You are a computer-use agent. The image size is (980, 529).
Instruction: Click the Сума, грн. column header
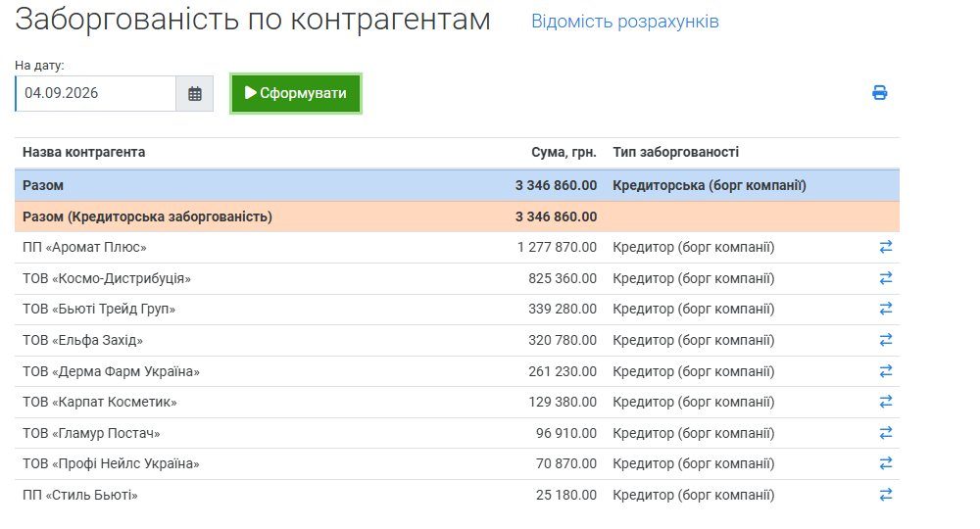point(563,153)
